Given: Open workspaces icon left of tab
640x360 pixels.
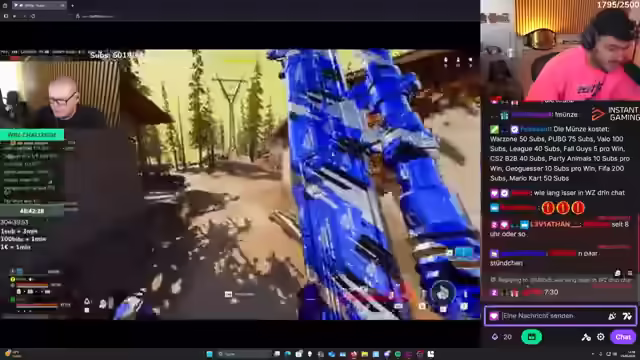Looking at the screenshot, I should [x=5, y=6].
